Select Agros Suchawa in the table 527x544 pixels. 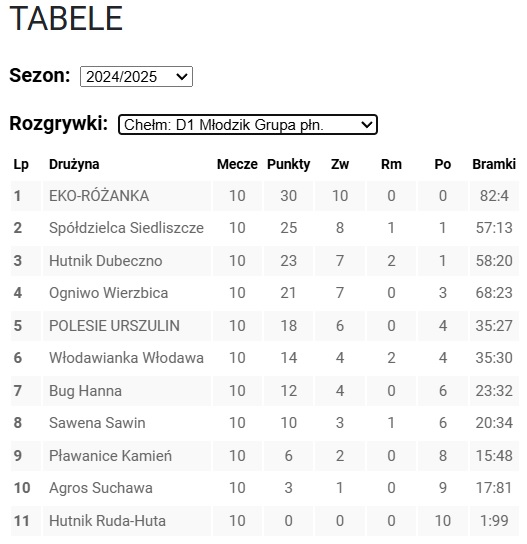(x=101, y=488)
